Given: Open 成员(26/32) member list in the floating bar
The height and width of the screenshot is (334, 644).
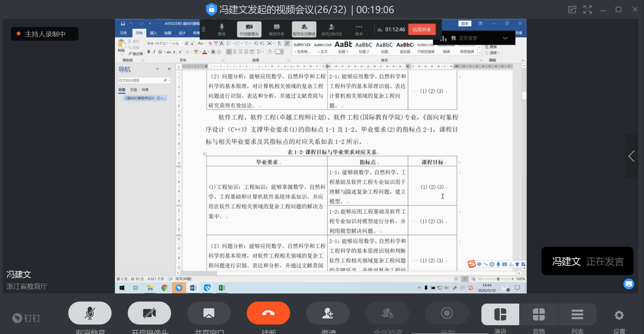Looking at the screenshot, I should (331, 30).
